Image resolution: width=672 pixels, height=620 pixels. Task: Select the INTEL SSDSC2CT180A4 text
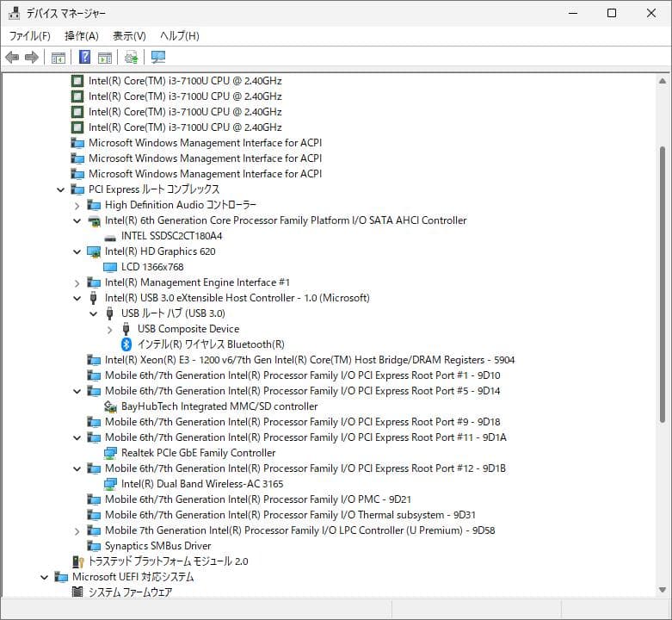click(x=171, y=236)
